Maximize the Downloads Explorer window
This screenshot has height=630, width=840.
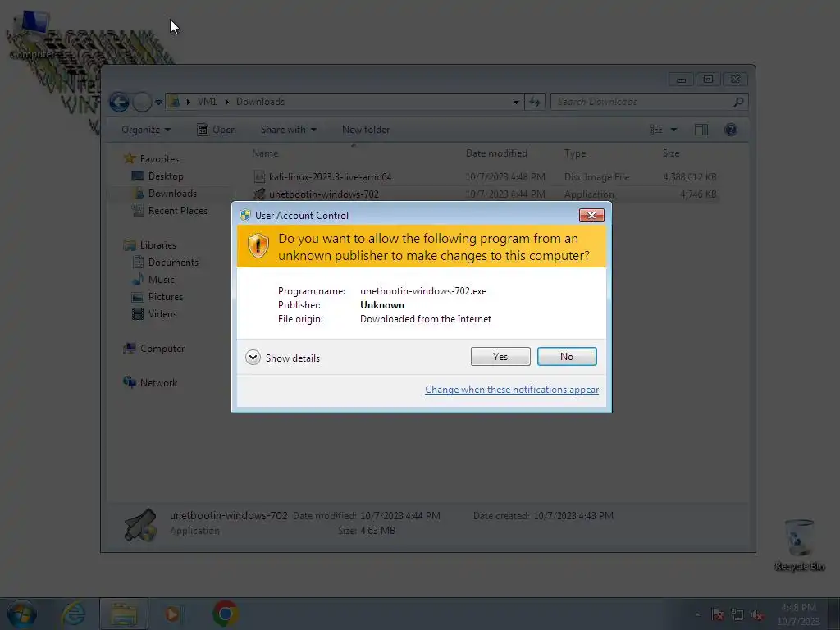click(x=708, y=80)
